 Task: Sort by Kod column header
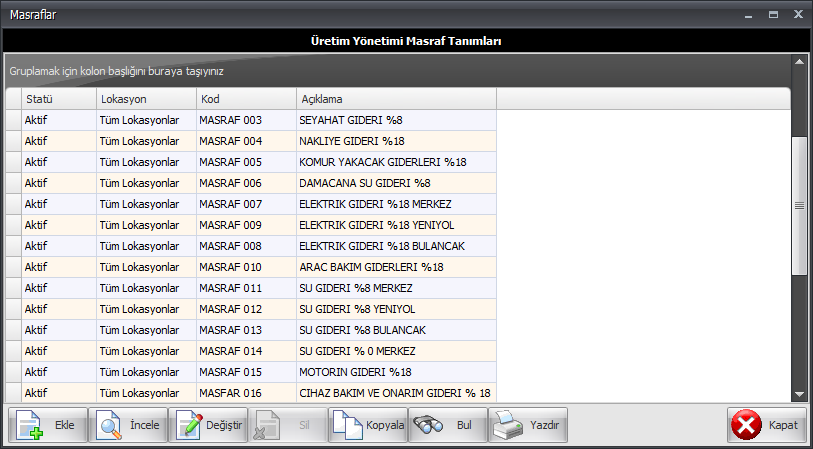[x=246, y=99]
